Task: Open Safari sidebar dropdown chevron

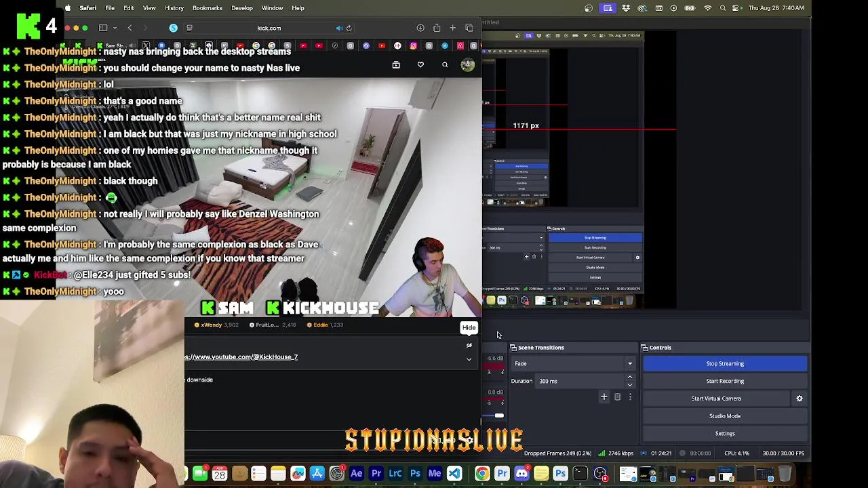Action: [x=115, y=28]
